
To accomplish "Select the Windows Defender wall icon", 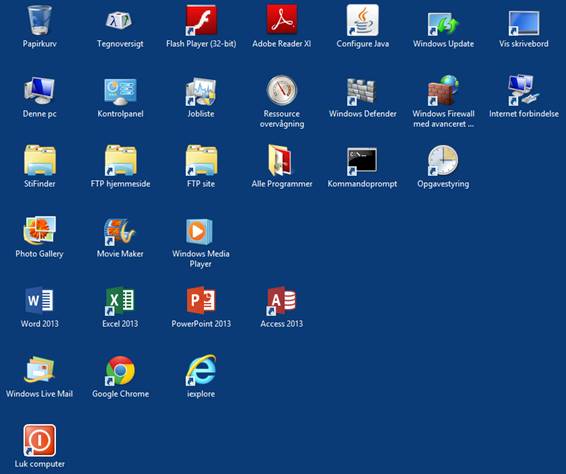I will (362, 91).
